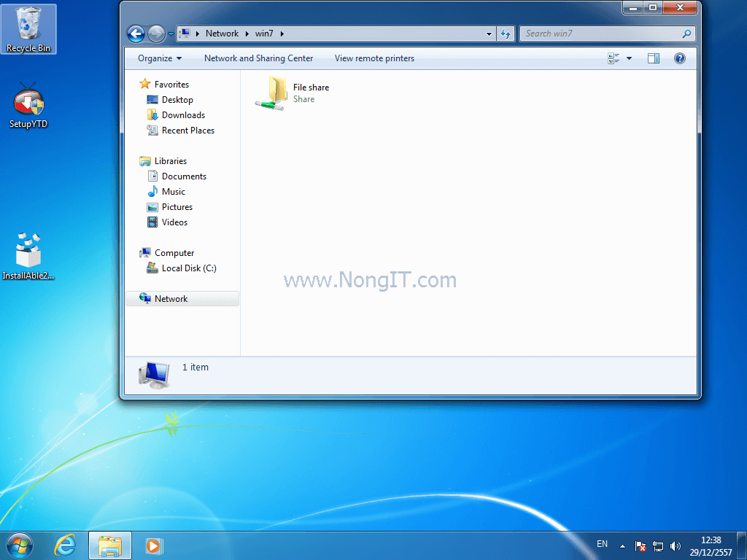Open Windows Media Player from taskbar
Image resolution: width=747 pixels, height=560 pixels.
point(154,545)
